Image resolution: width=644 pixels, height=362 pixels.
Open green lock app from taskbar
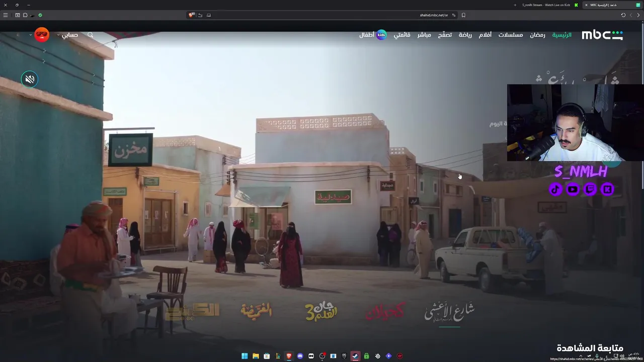tap(366, 356)
